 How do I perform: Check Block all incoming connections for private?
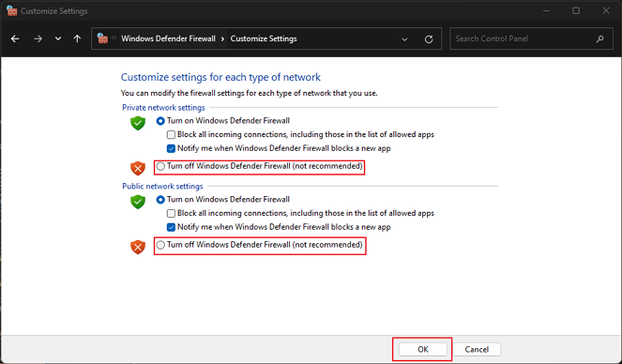[171, 135]
